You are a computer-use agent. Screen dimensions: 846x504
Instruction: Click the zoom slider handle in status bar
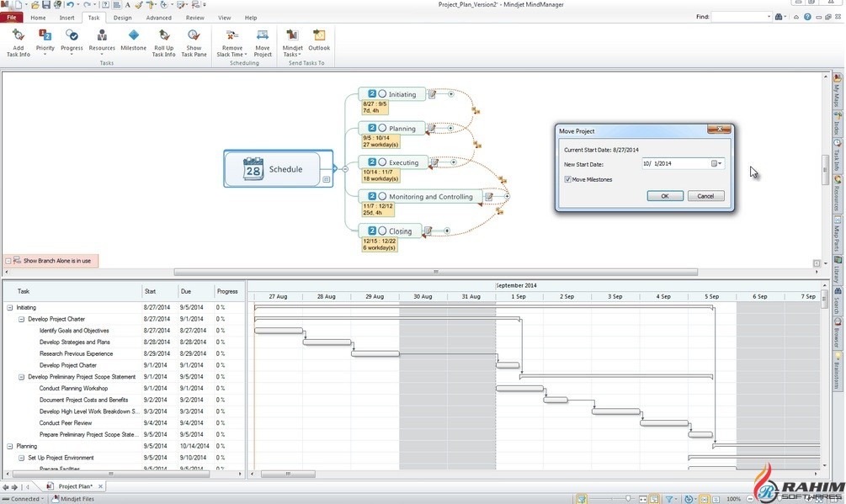coord(628,499)
